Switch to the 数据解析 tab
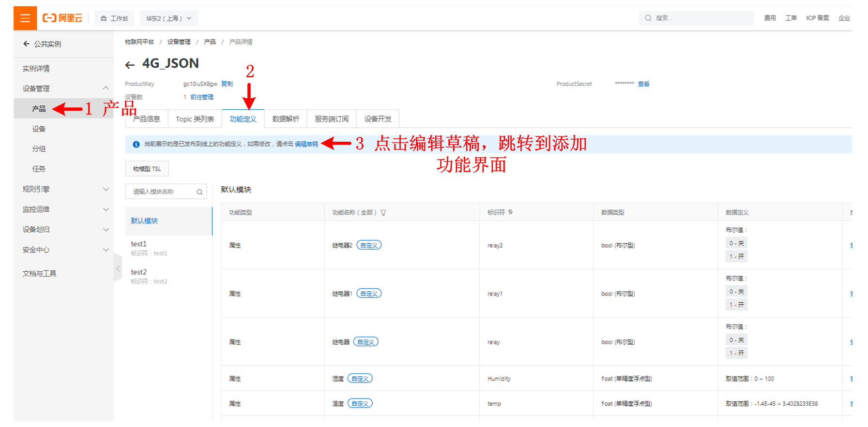Viewport: 868px width, 427px height. [286, 119]
